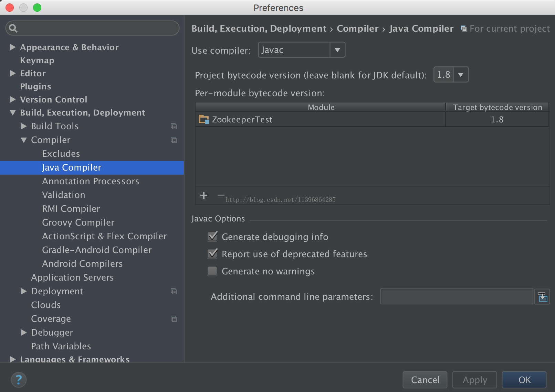
Task: Open RMI Compiler settings
Action: coord(71,209)
